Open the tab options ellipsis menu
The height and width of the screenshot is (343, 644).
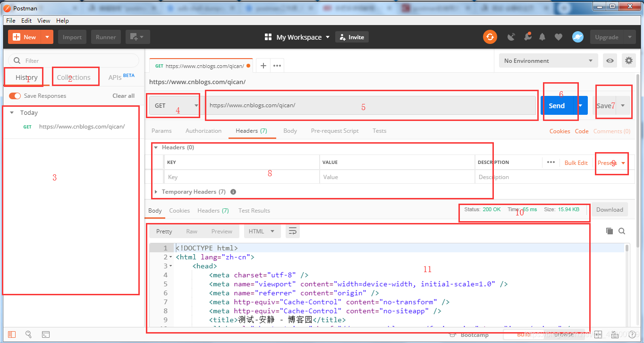tap(277, 66)
